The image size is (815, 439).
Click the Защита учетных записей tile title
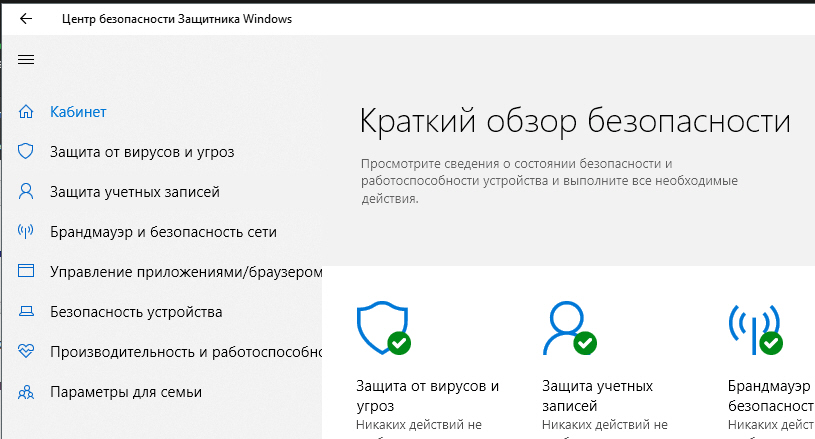click(x=597, y=396)
